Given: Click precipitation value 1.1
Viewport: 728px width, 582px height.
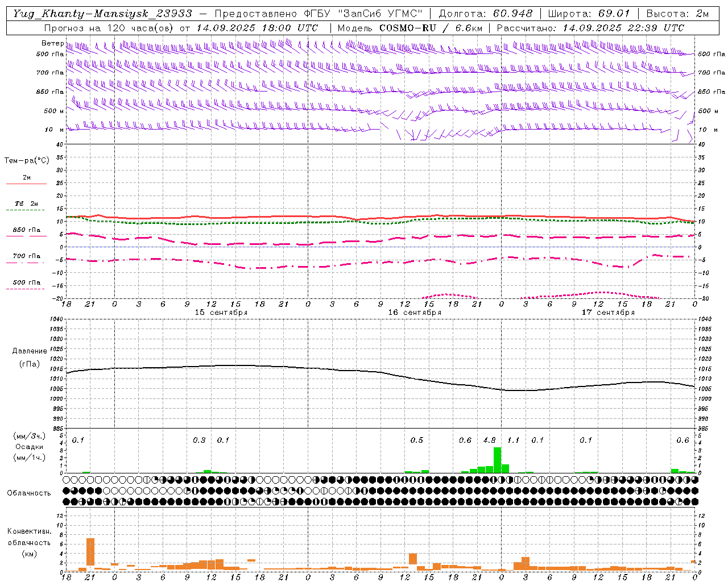Looking at the screenshot, I should [x=513, y=440].
